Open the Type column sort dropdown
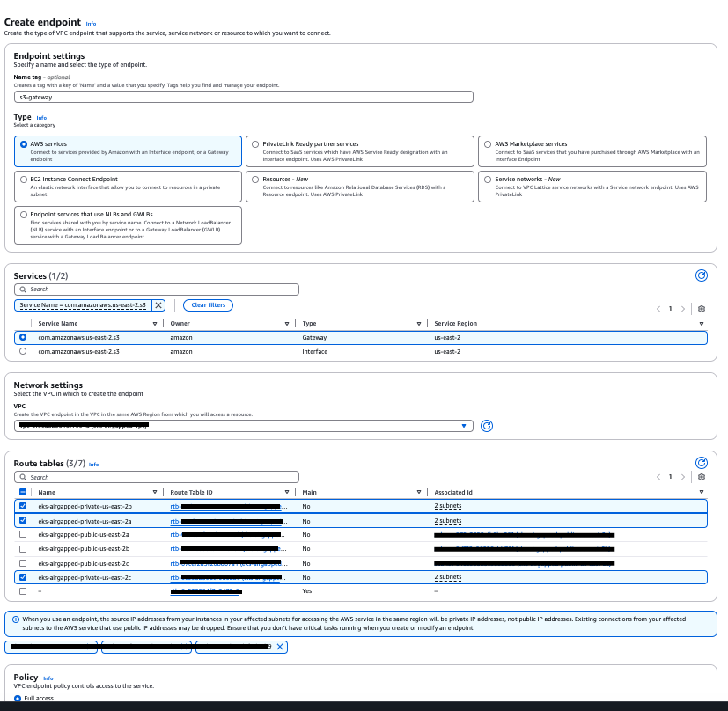728x711 pixels. (x=417, y=323)
